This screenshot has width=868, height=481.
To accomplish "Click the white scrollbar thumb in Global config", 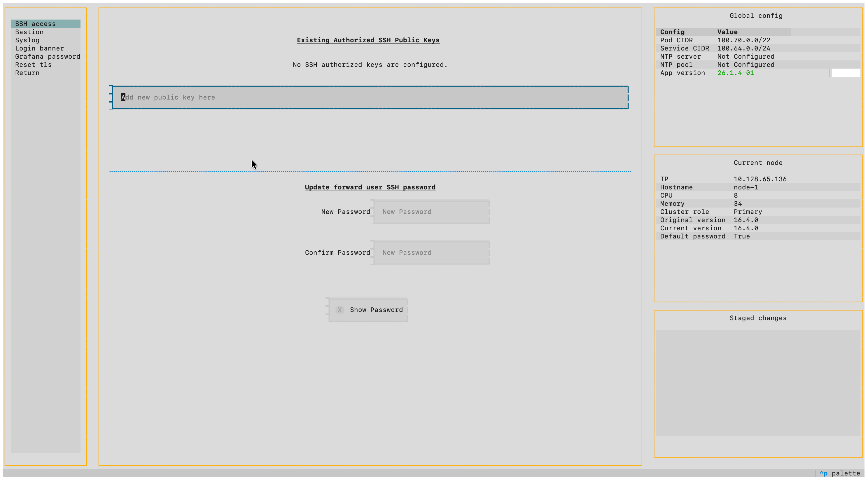I will [846, 73].
